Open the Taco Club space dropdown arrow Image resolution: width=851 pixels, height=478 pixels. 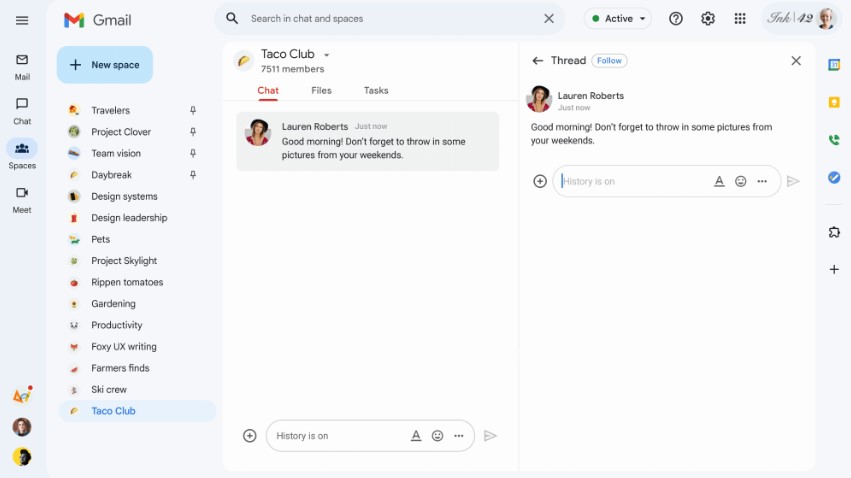pyautogui.click(x=326, y=55)
